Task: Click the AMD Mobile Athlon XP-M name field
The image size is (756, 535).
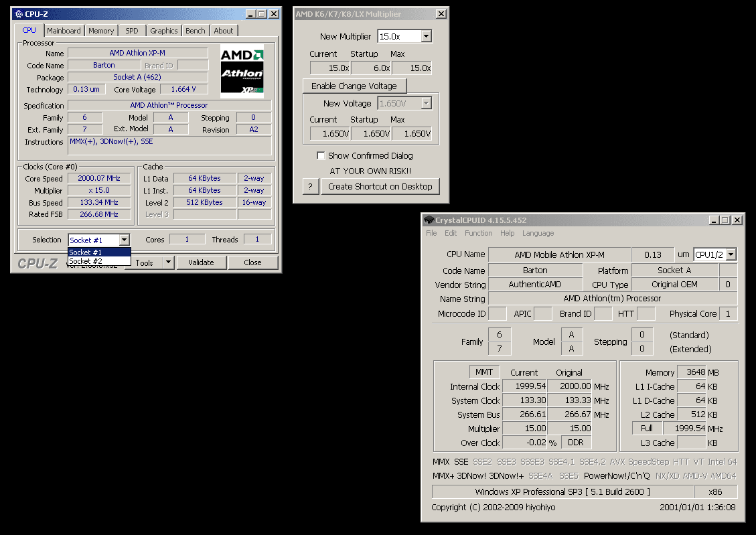Action: pos(559,254)
